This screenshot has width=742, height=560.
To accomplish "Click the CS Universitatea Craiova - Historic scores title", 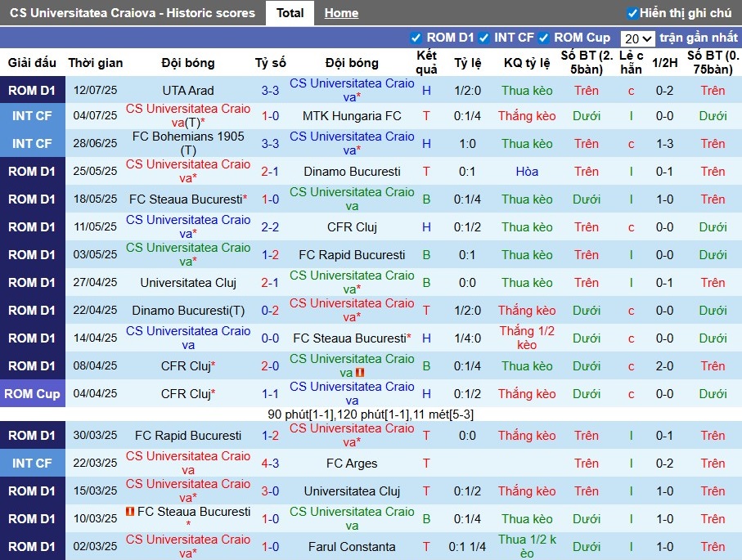I will [132, 13].
